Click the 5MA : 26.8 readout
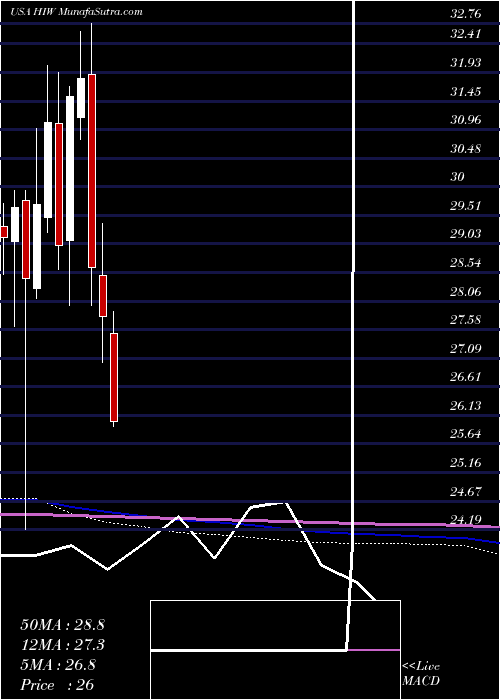Screen dimensions: 500x700 click(58, 665)
